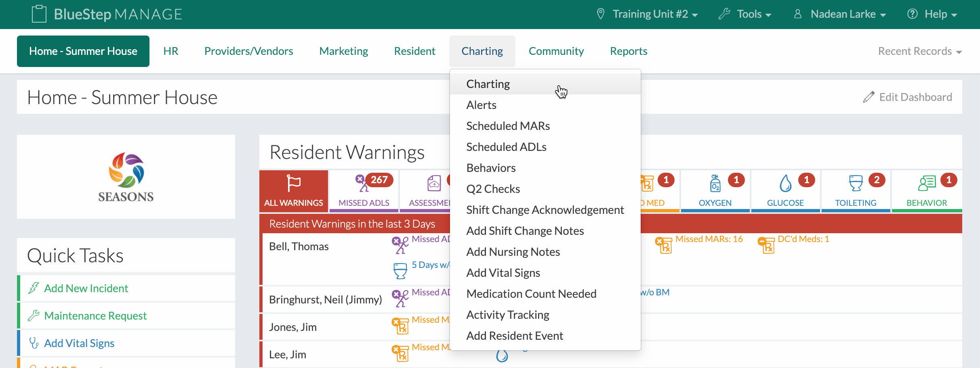Select Add Vital Signs in Charting menu

545,273
